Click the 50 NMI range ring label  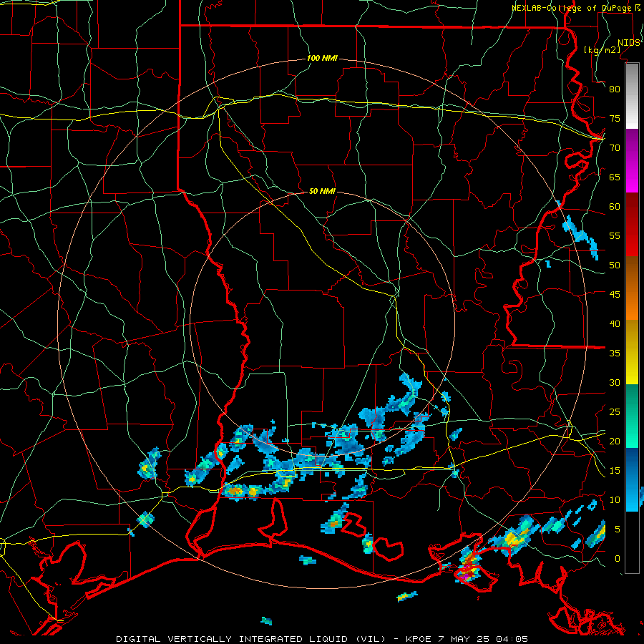click(x=322, y=191)
